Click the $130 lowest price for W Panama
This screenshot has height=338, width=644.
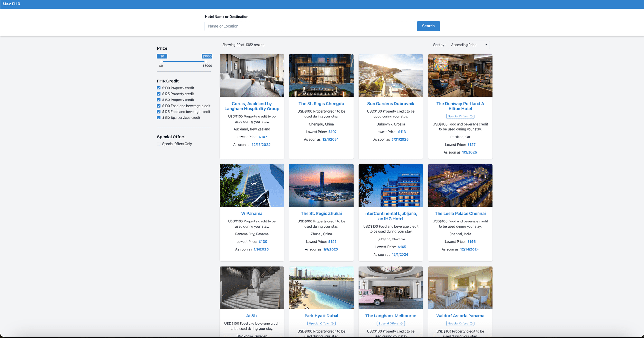pos(263,242)
